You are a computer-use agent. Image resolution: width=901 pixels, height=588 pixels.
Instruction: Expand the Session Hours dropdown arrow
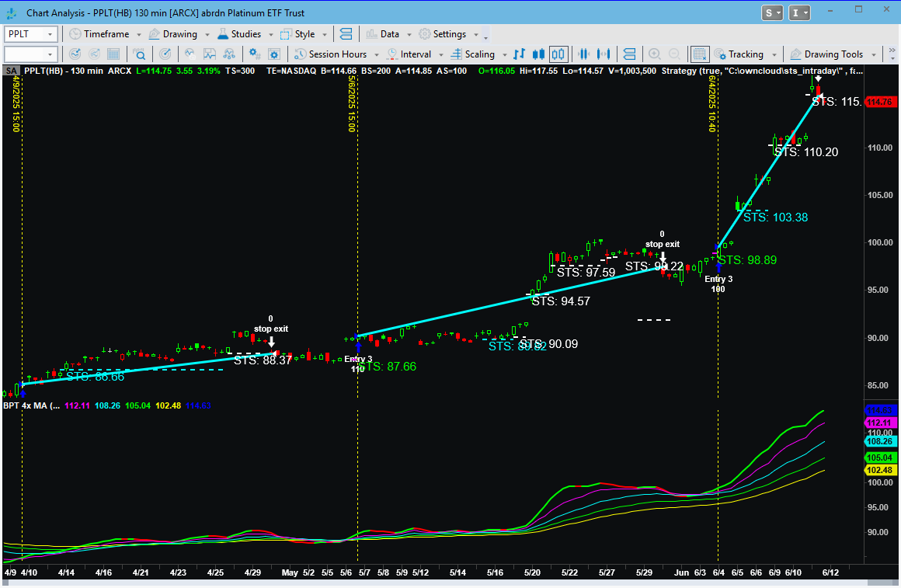point(377,54)
